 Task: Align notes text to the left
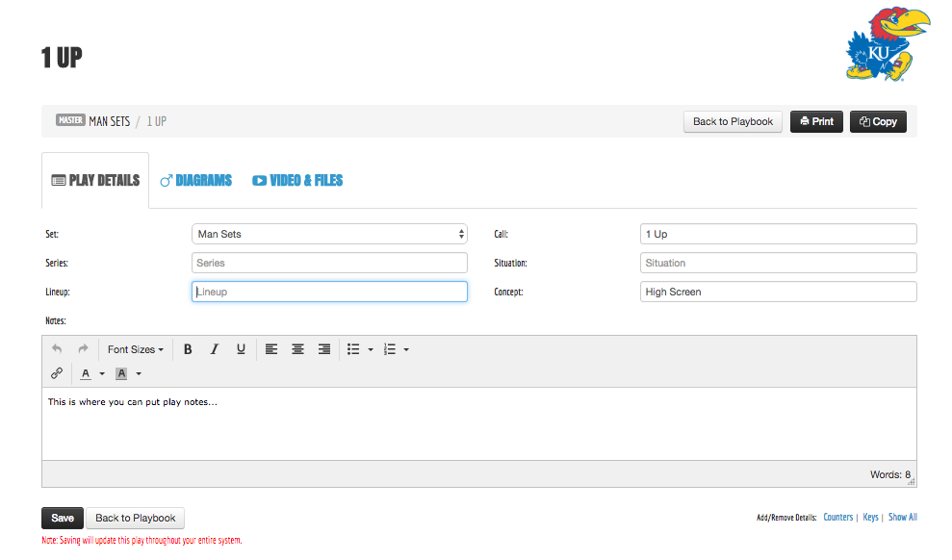tap(271, 349)
